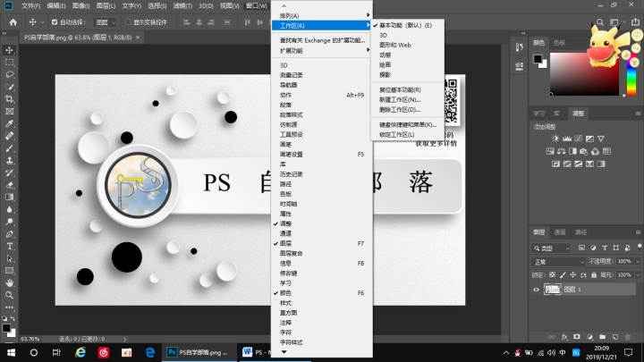644x362 pixels.
Task: Open the 文件(F) menu
Action: pyautogui.click(x=30, y=5)
